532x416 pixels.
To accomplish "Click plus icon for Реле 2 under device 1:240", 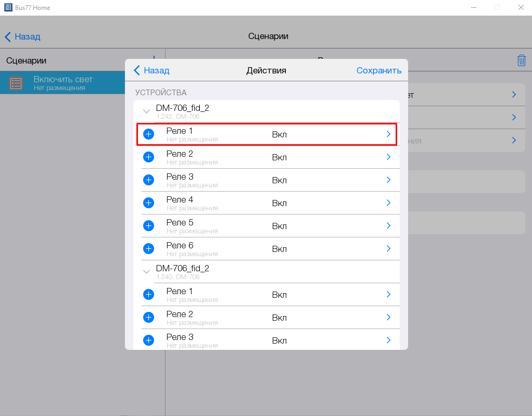I will [x=148, y=318].
